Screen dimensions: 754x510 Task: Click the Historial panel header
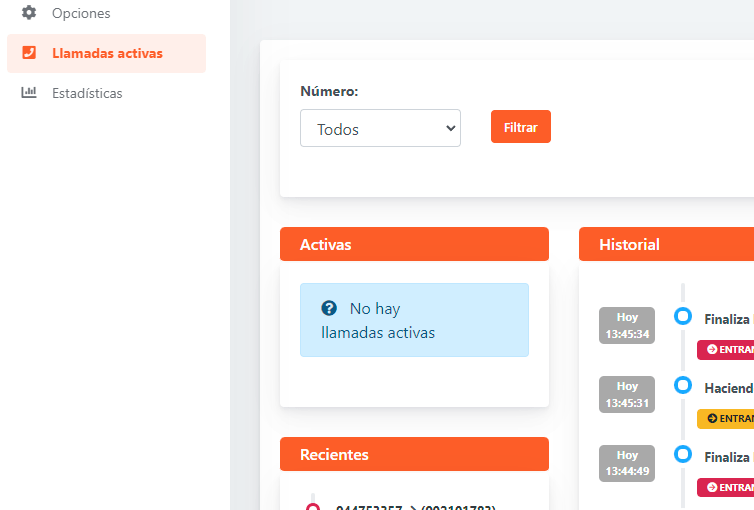coord(665,244)
